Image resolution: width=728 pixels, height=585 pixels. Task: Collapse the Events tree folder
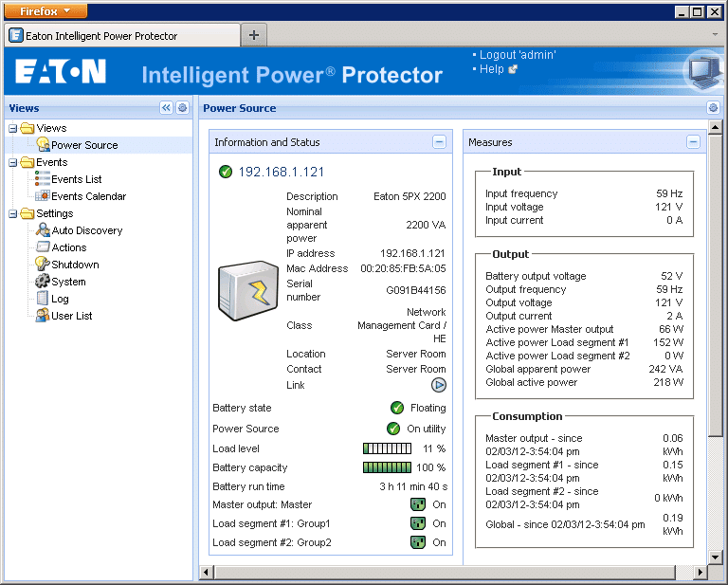[13, 162]
